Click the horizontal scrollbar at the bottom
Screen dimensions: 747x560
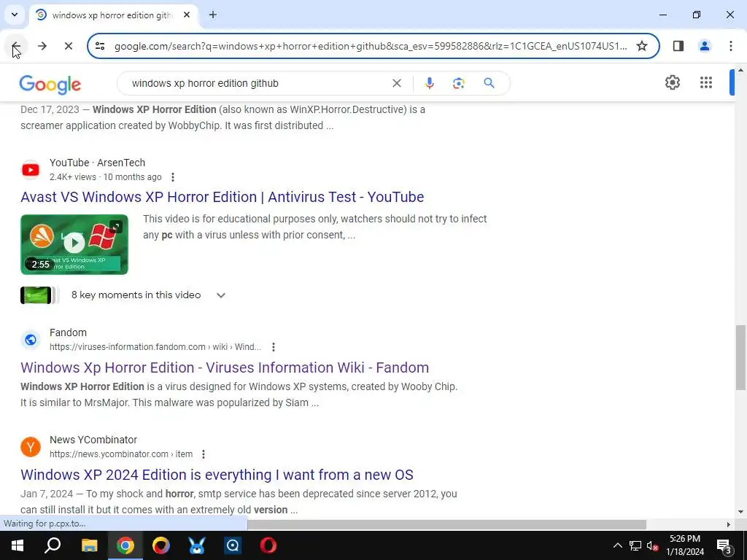click(x=446, y=524)
